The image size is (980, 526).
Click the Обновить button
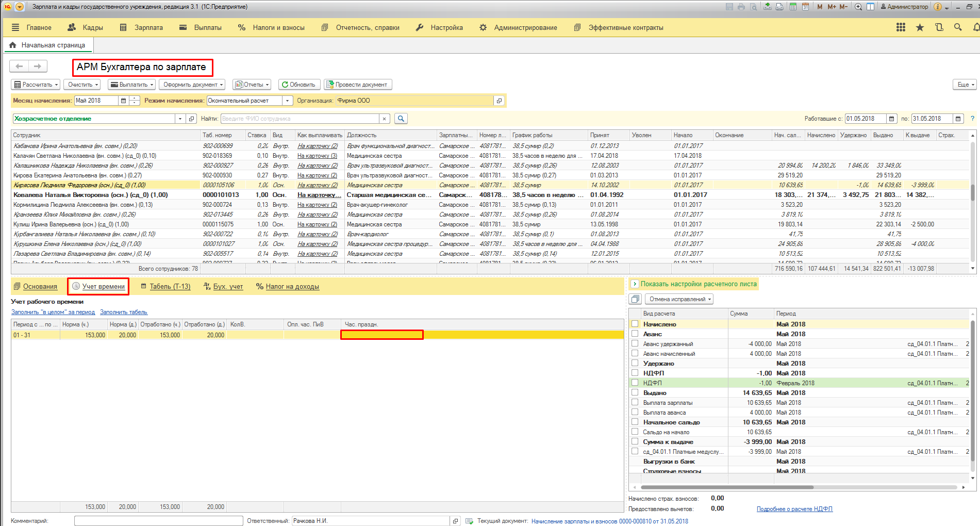click(x=299, y=85)
